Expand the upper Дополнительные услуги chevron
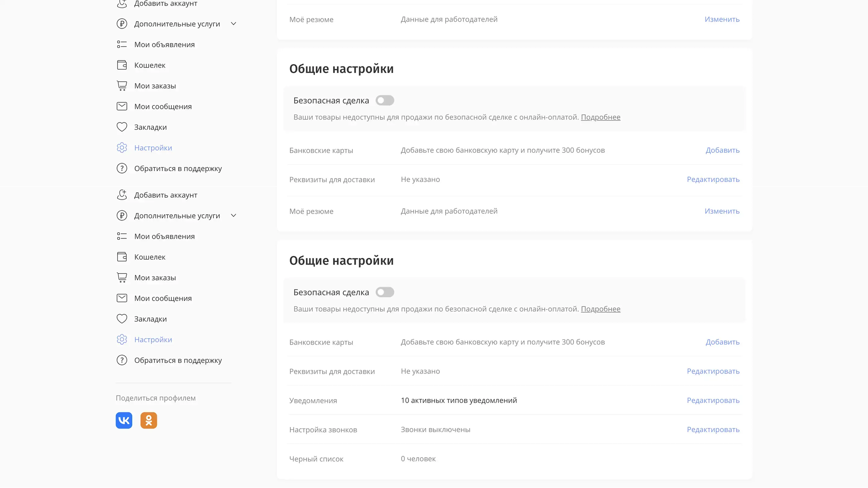 point(233,23)
